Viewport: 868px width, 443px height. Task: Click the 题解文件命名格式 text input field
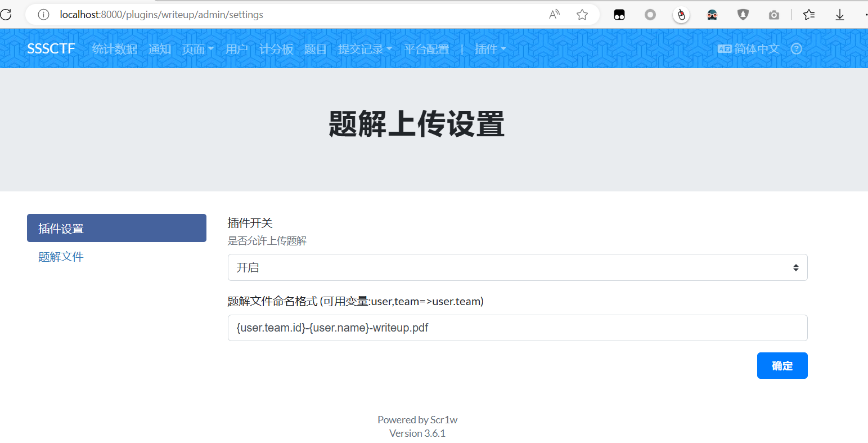pos(517,328)
